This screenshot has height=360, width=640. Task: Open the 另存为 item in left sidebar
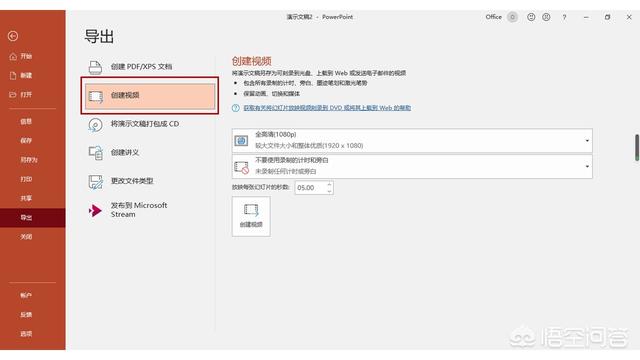(29, 160)
